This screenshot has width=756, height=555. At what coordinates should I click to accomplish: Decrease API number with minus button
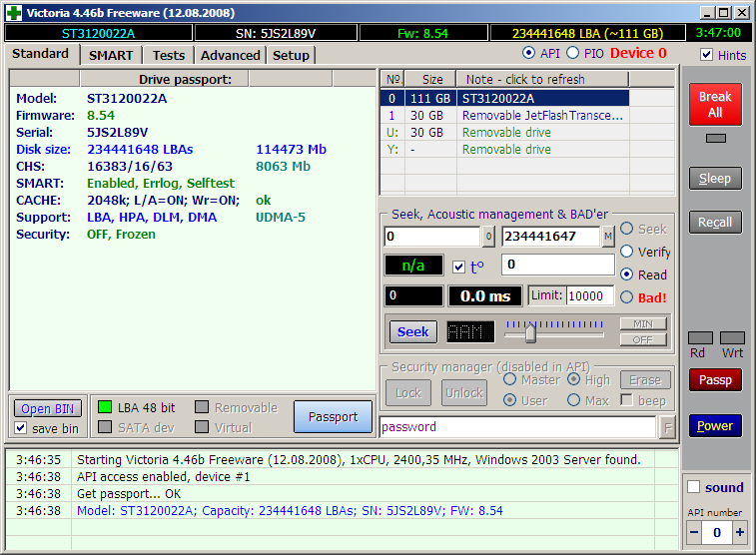pos(694,532)
